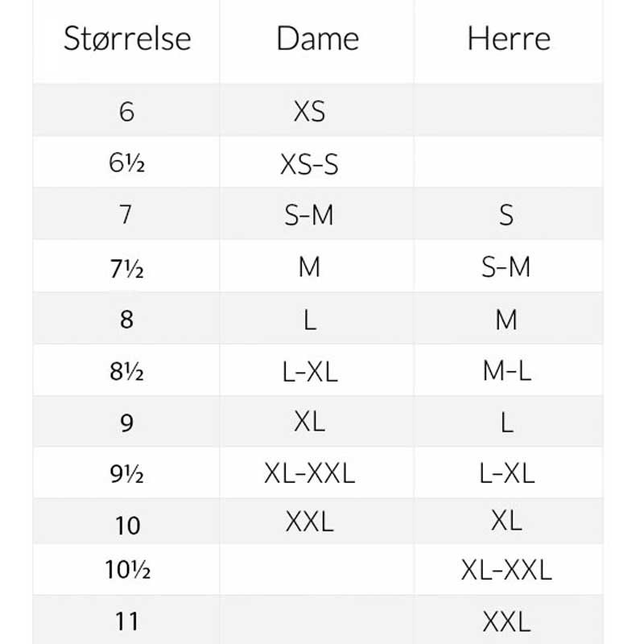Click the size 8 cell

pyautogui.click(x=126, y=320)
